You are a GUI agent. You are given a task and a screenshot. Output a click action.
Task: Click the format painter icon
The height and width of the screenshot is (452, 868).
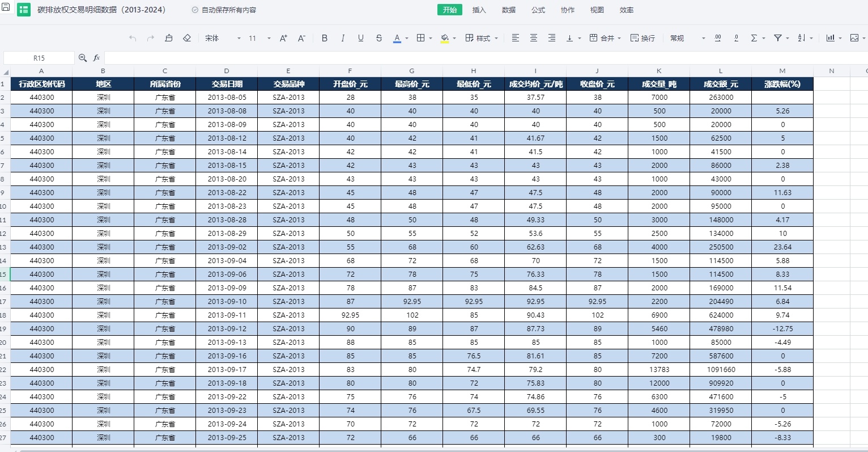pos(169,38)
